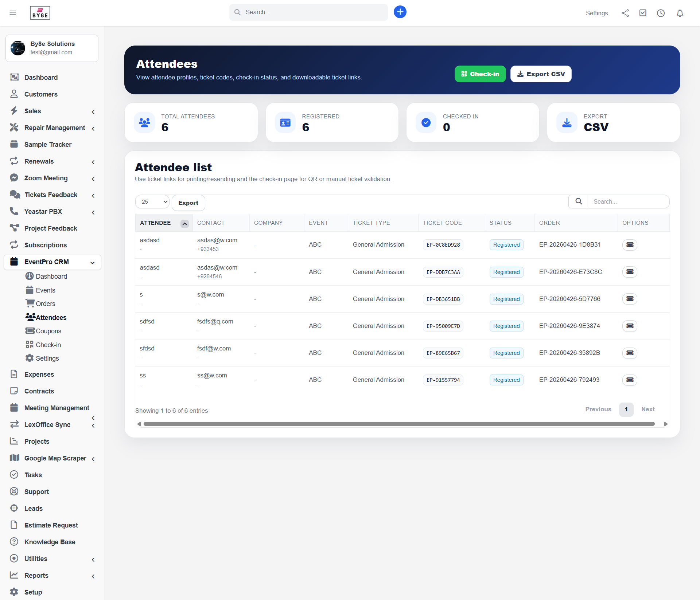Open the share icon in top bar
700x600 pixels.
click(x=625, y=13)
